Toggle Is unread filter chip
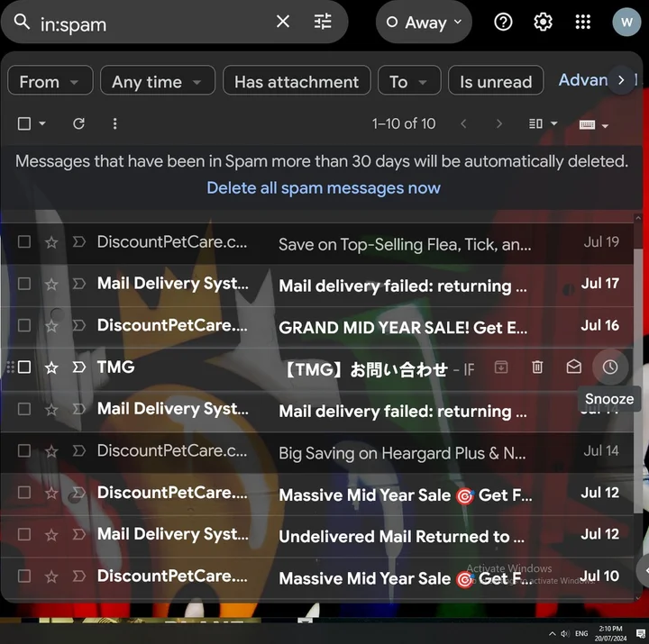The width and height of the screenshot is (649, 644). point(496,81)
